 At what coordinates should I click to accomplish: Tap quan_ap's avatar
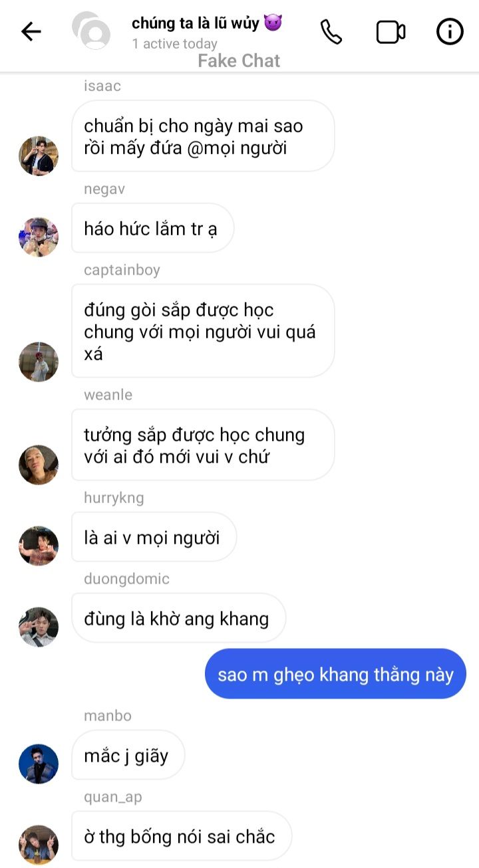[x=39, y=845]
